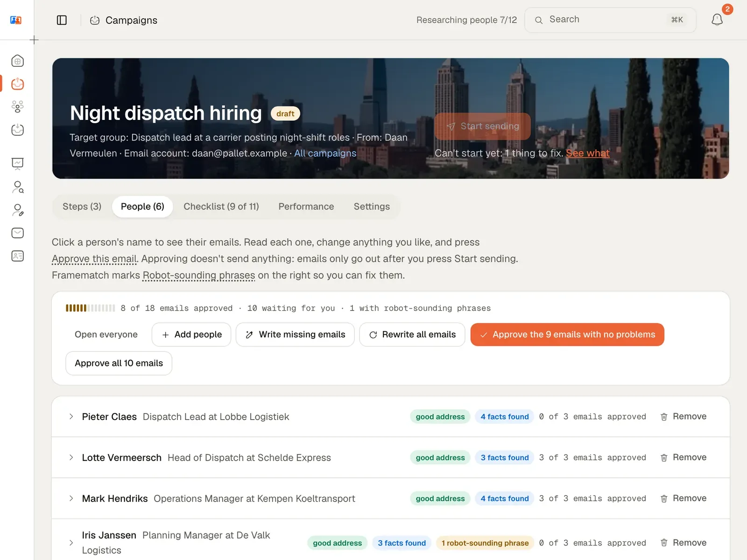The image size is (747, 560).
Task: Open the outbox campaigns sidebar icon
Action: (x=17, y=84)
